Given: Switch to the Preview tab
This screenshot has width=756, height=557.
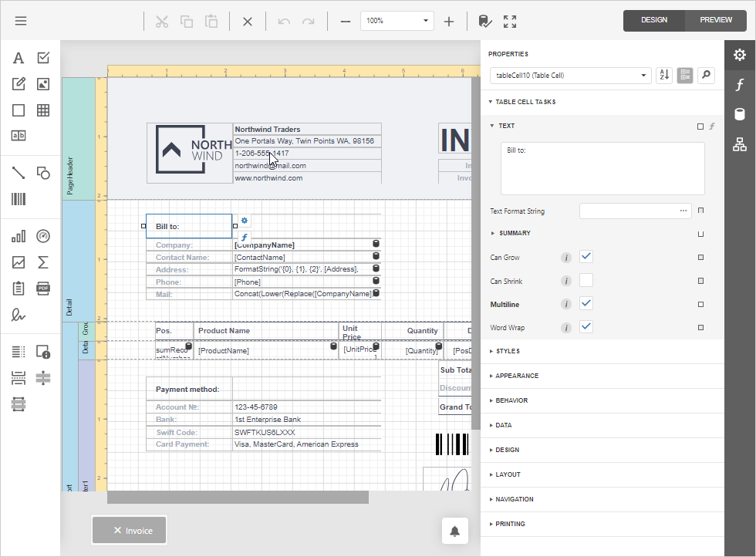Looking at the screenshot, I should pos(716,20).
